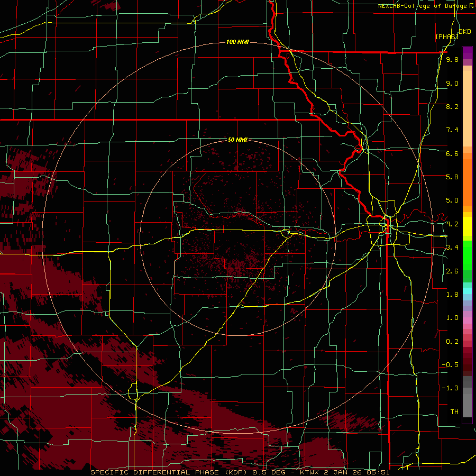Click the '100 NMI' range ring label
This screenshot has width=476, height=476.
(x=237, y=42)
